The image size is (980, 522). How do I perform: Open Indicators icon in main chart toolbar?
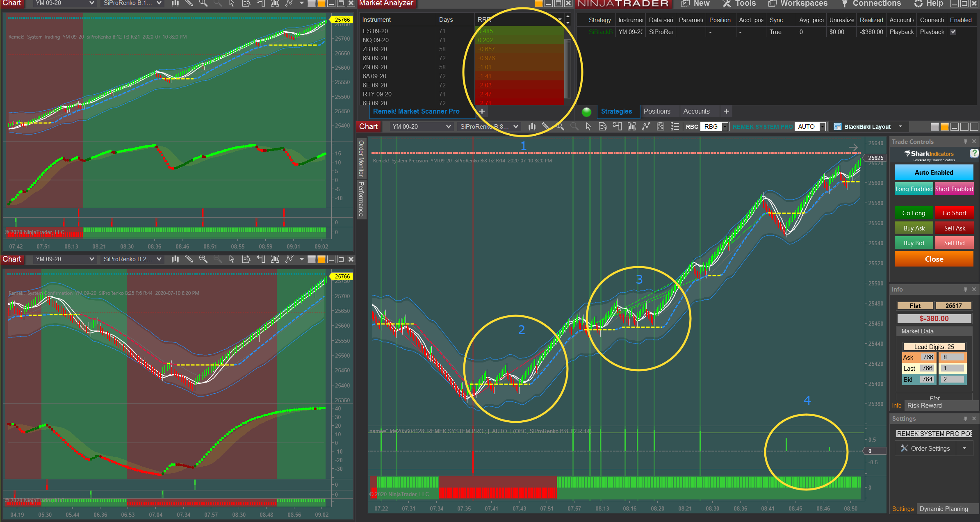coord(631,127)
